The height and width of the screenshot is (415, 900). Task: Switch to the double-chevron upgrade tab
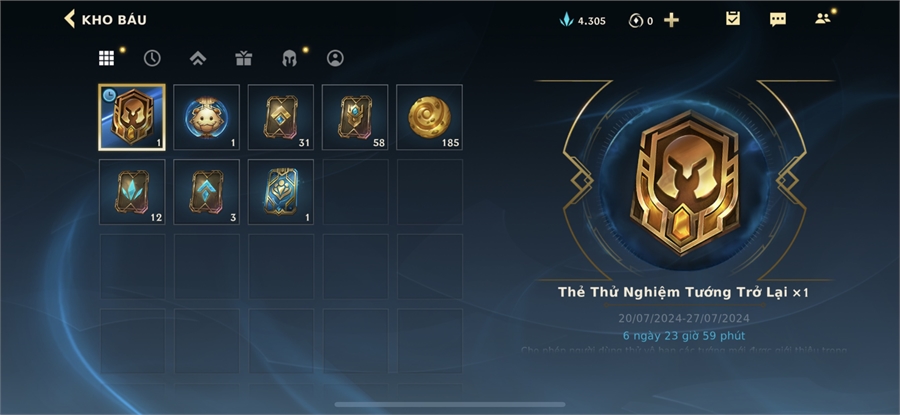198,58
